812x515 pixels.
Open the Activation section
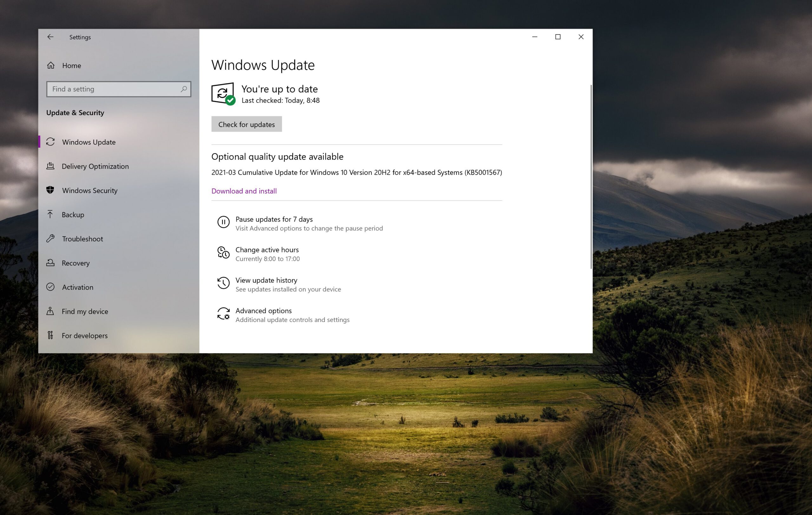pos(78,287)
